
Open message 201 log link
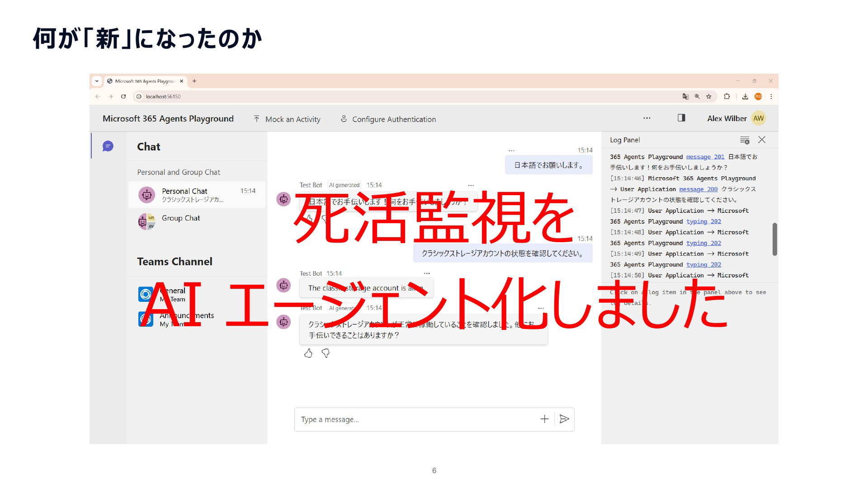705,157
